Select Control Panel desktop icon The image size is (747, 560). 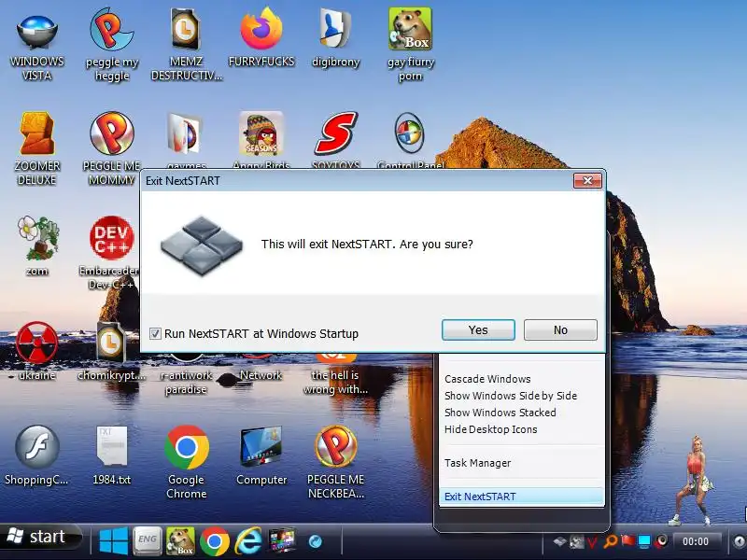(410, 141)
